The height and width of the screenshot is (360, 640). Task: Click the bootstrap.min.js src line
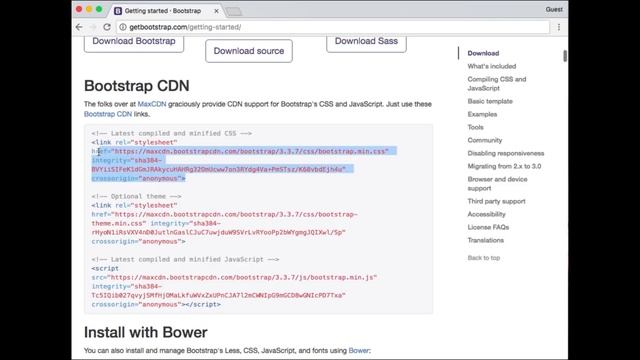point(234,278)
